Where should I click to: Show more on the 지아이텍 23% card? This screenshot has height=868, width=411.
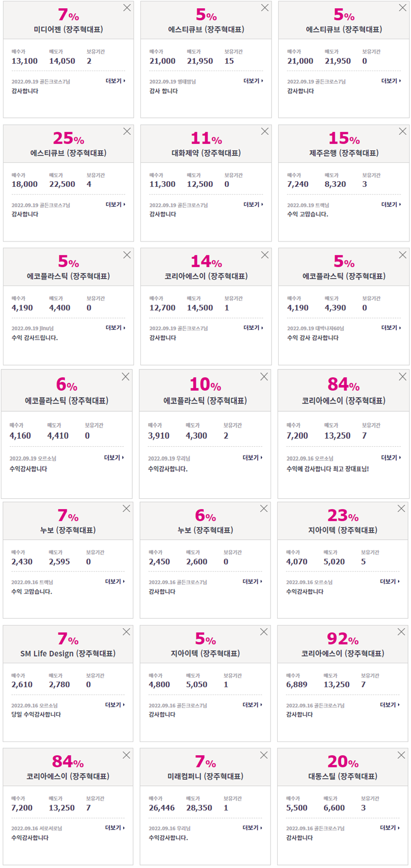[390, 581]
